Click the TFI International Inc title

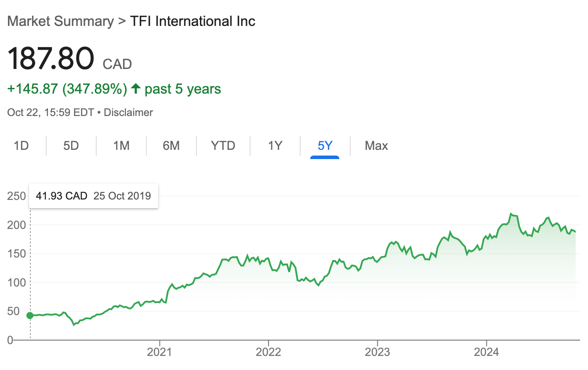[193, 21]
